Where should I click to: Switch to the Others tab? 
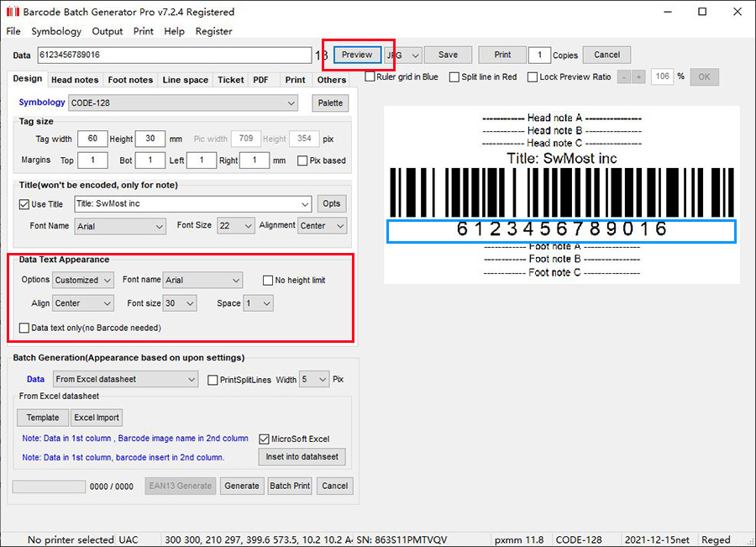pos(331,80)
